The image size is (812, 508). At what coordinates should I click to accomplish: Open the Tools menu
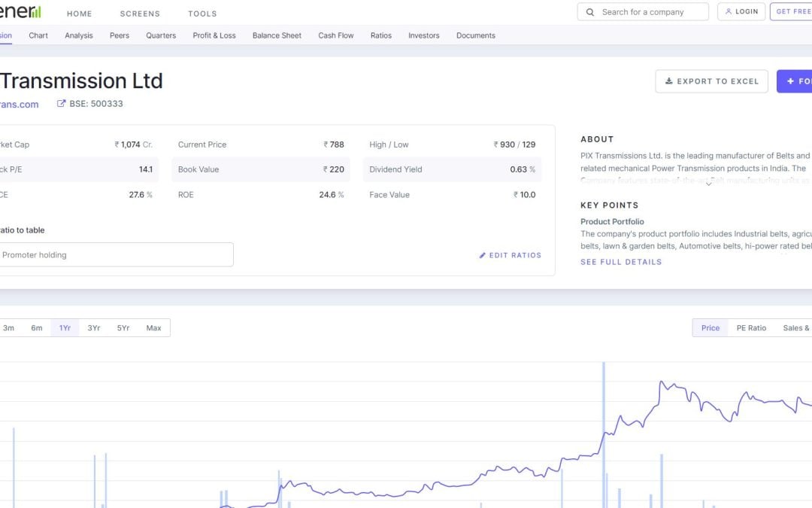pos(202,14)
